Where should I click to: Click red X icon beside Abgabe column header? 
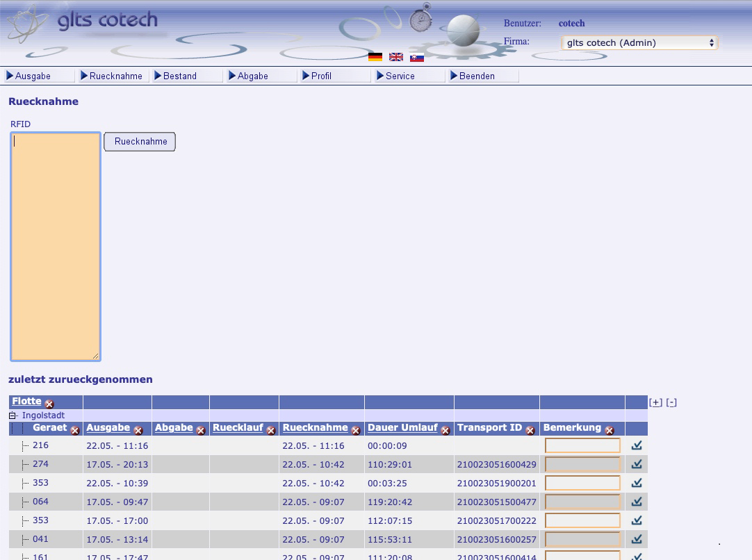click(x=201, y=430)
